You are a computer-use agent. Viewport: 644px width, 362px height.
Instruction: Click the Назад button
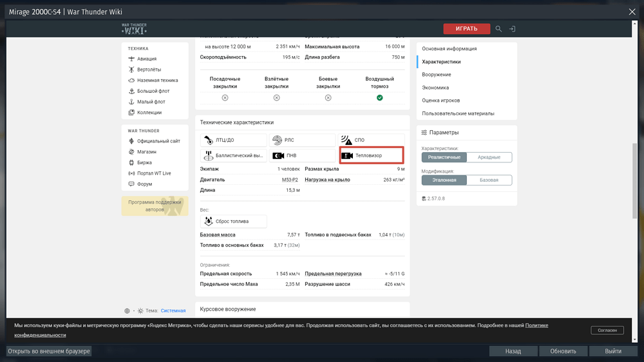click(513, 351)
